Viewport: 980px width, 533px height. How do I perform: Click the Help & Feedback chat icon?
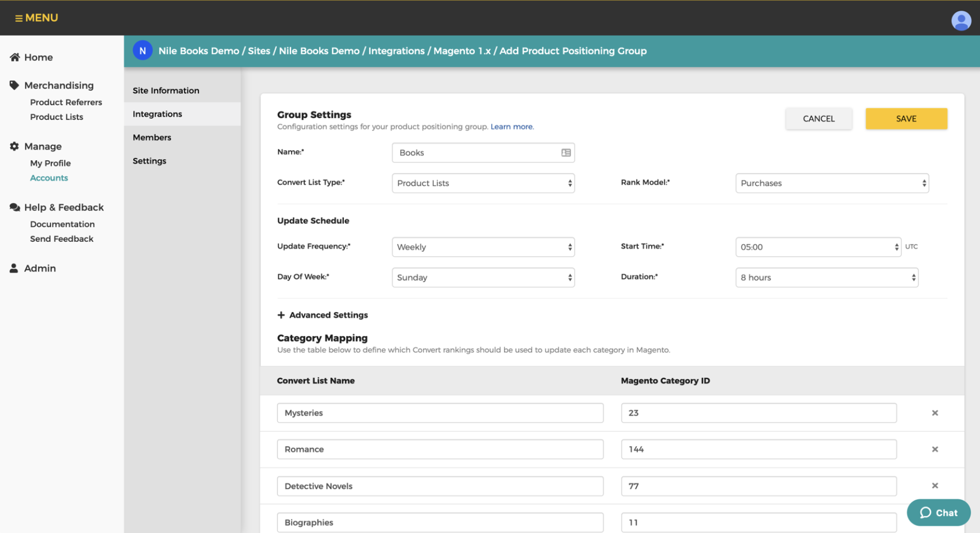coord(15,207)
